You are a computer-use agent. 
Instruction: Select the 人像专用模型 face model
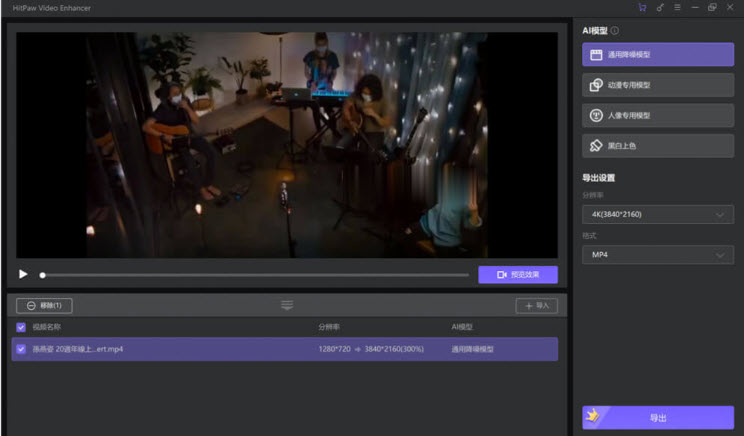point(658,115)
